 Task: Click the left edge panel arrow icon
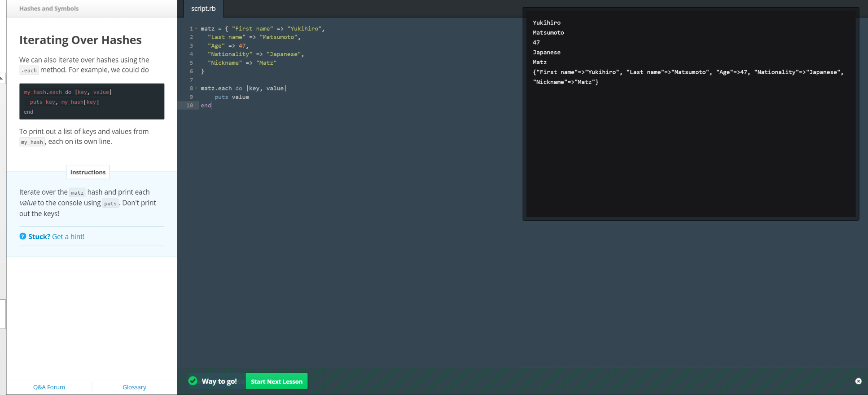coord(2,78)
